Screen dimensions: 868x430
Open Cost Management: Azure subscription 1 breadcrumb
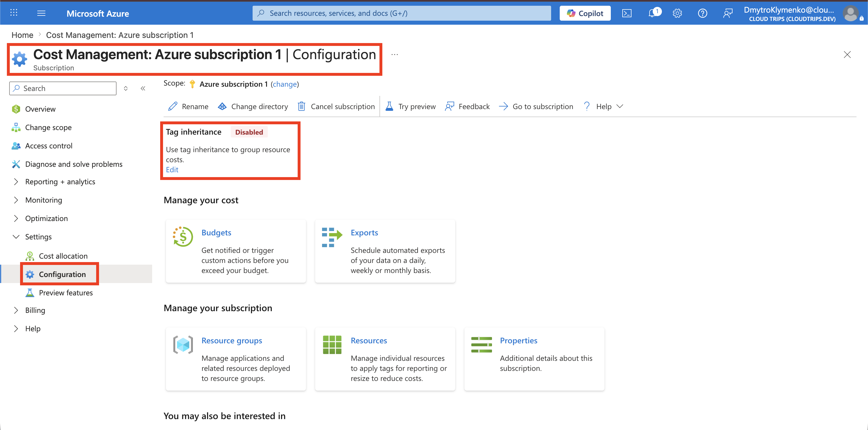(x=120, y=35)
